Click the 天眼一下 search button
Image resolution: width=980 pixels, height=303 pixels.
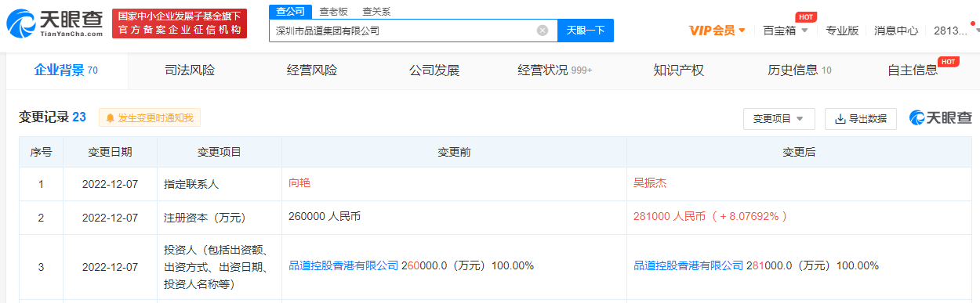[586, 31]
